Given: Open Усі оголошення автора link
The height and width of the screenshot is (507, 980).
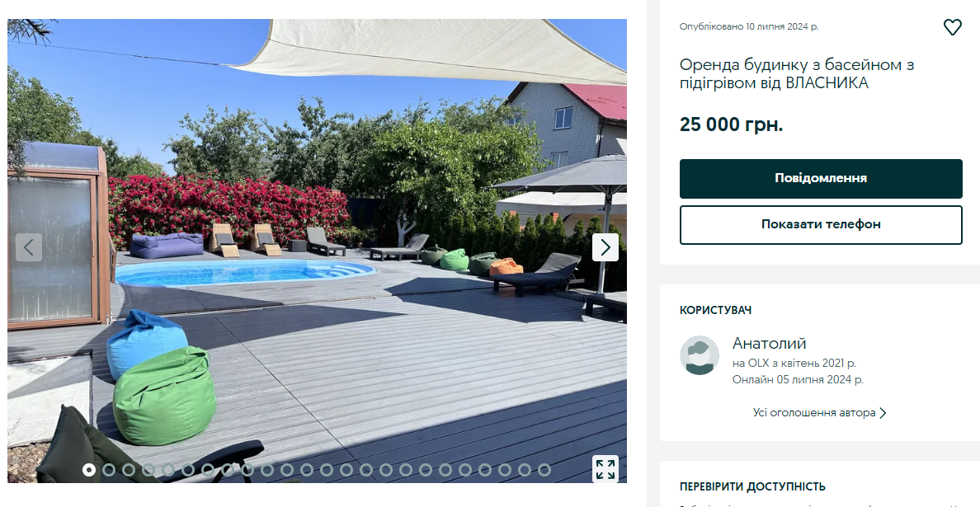Looking at the screenshot, I should coord(813,413).
